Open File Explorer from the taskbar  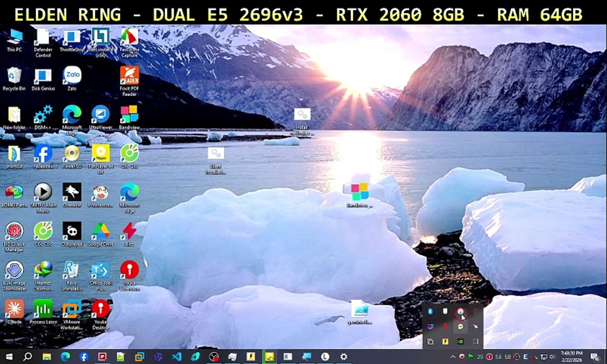tap(47, 356)
